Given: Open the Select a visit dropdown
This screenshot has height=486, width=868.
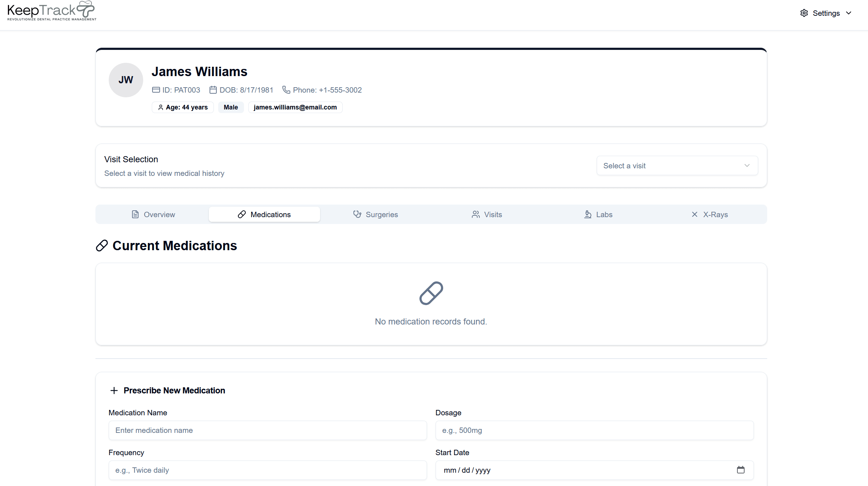Looking at the screenshot, I should (677, 165).
